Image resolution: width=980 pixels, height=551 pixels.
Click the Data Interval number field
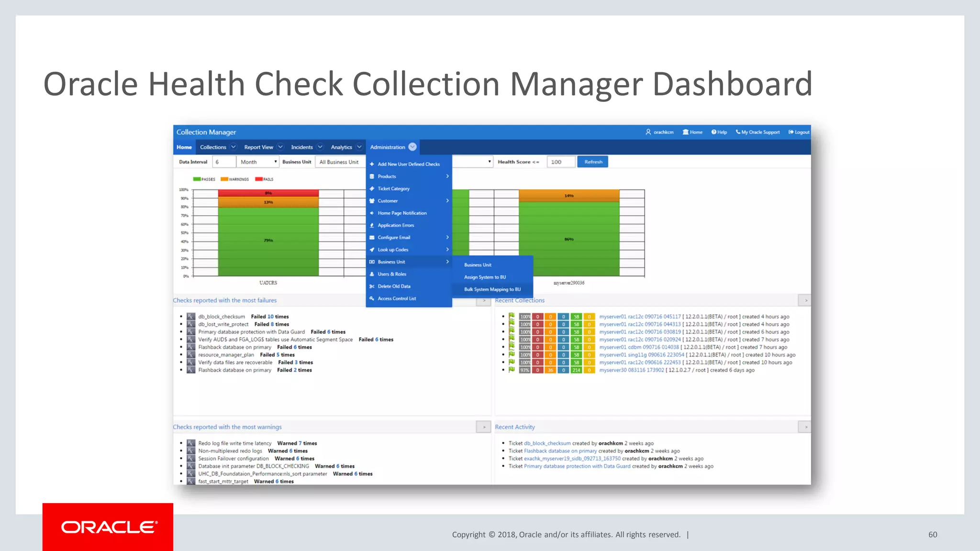pyautogui.click(x=224, y=162)
